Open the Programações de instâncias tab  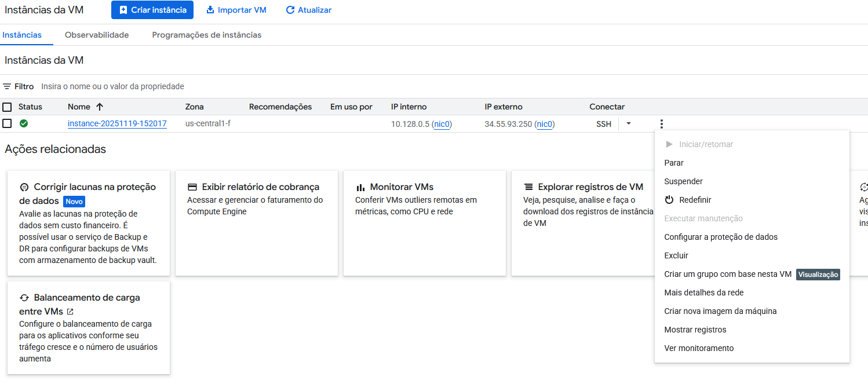(207, 35)
